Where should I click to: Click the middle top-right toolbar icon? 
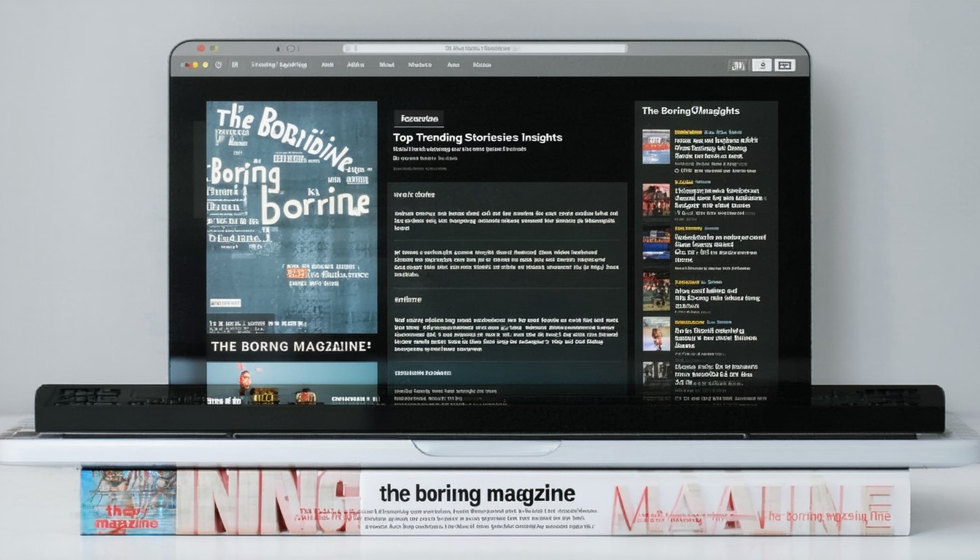761,66
